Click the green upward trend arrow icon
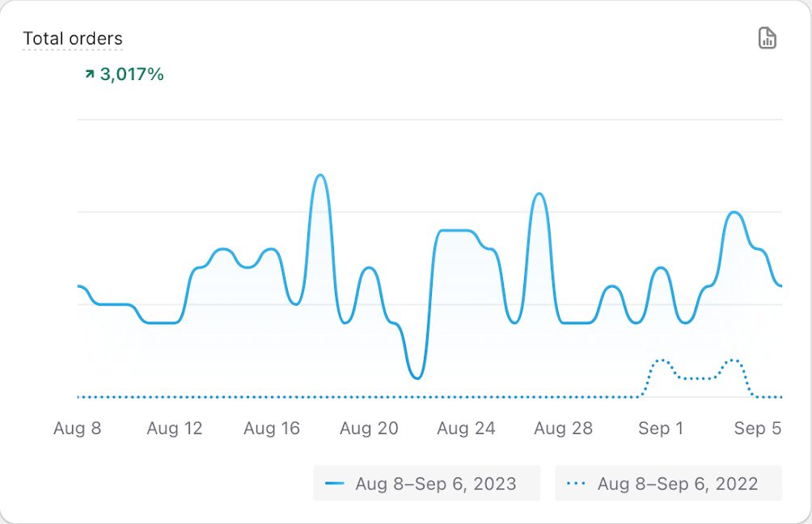812x524 pixels. click(89, 74)
